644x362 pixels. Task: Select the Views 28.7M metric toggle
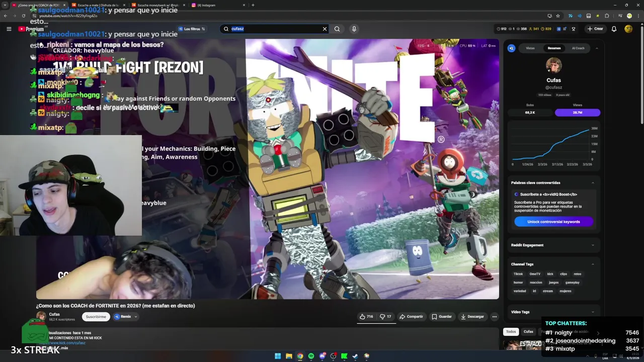click(578, 113)
